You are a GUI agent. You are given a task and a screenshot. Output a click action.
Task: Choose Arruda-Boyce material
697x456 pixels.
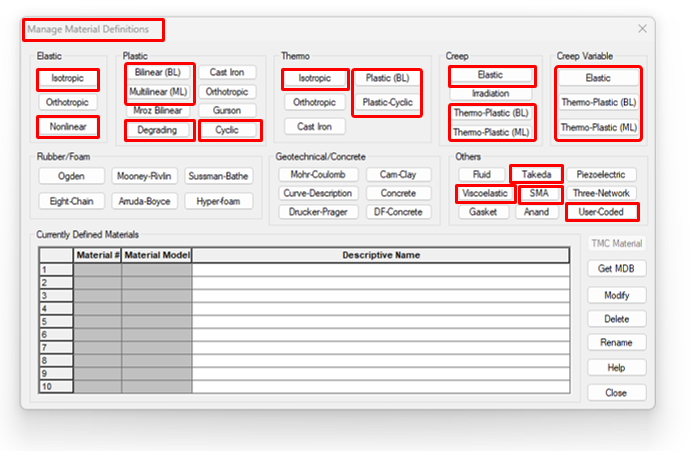[144, 202]
